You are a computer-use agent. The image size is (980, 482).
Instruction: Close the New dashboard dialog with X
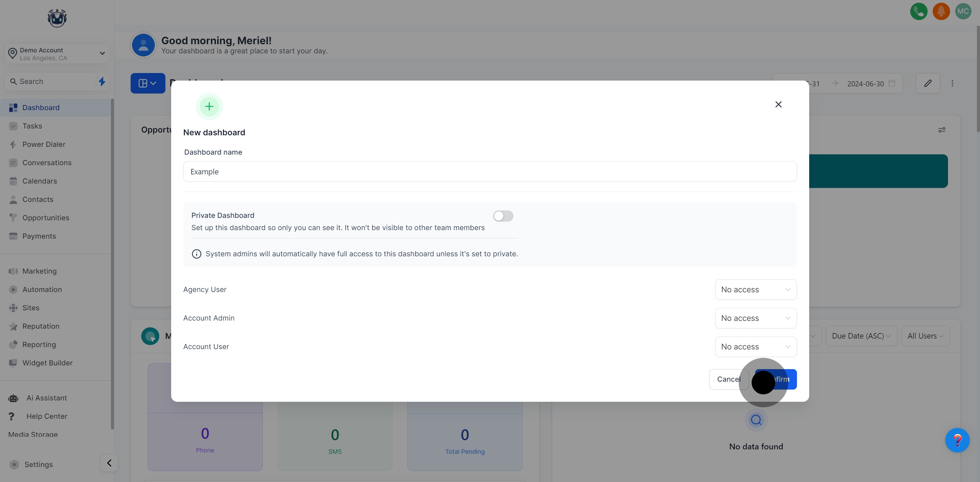click(x=778, y=104)
